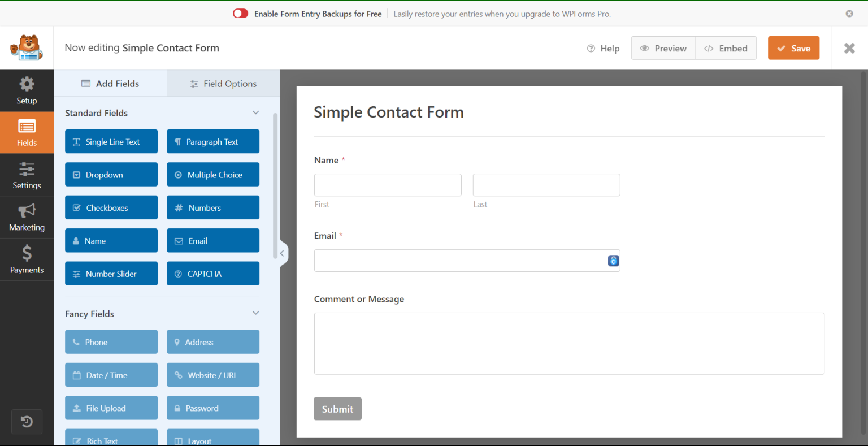Click the Preview button
868x446 pixels.
point(662,48)
